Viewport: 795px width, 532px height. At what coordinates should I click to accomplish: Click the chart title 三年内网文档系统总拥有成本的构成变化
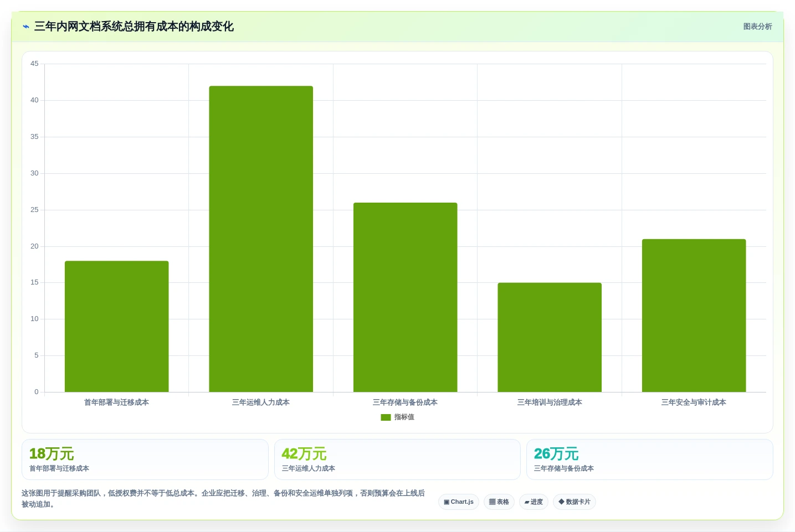click(x=134, y=27)
